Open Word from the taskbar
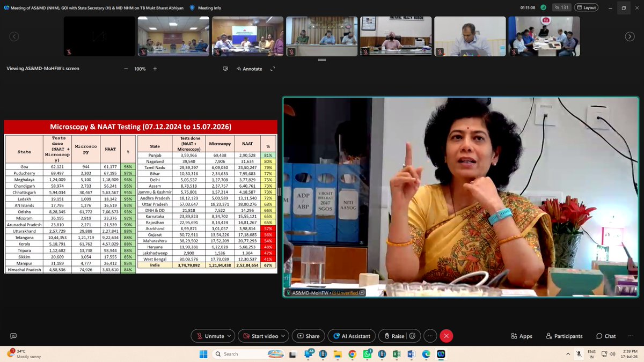This screenshot has width=644, height=362. (412, 354)
